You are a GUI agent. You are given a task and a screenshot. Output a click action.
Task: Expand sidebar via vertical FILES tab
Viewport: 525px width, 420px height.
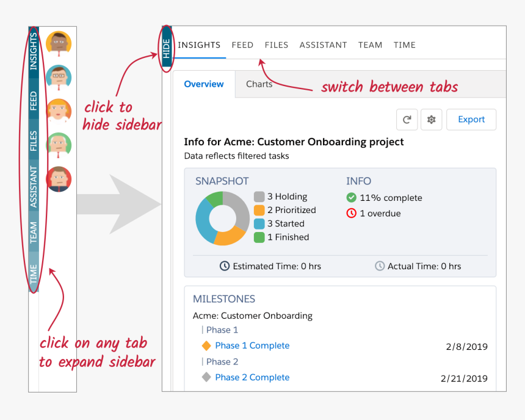click(34, 141)
